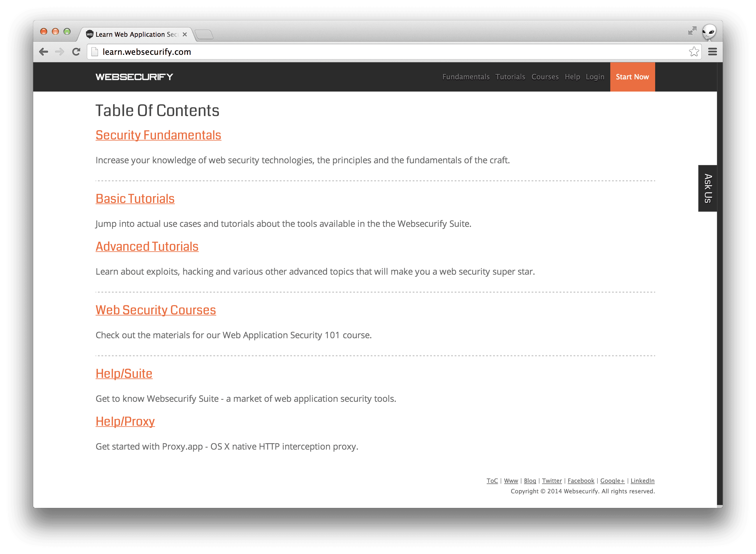Image resolution: width=756 pixels, height=554 pixels.
Task: Open the Security Fundamentals link
Action: [x=158, y=135]
